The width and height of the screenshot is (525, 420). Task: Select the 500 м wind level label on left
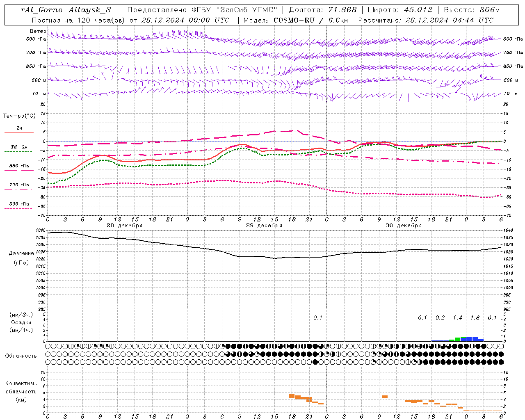[39, 80]
